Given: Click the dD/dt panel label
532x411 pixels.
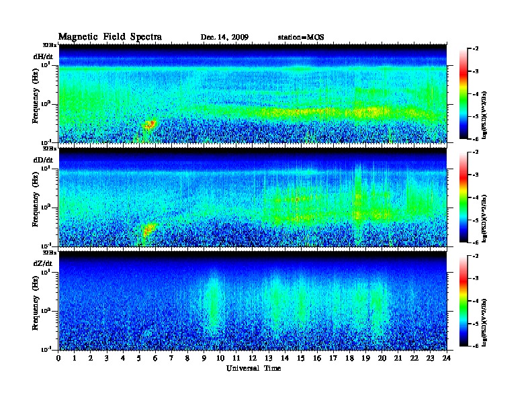Looking at the screenshot, I should (43, 160).
